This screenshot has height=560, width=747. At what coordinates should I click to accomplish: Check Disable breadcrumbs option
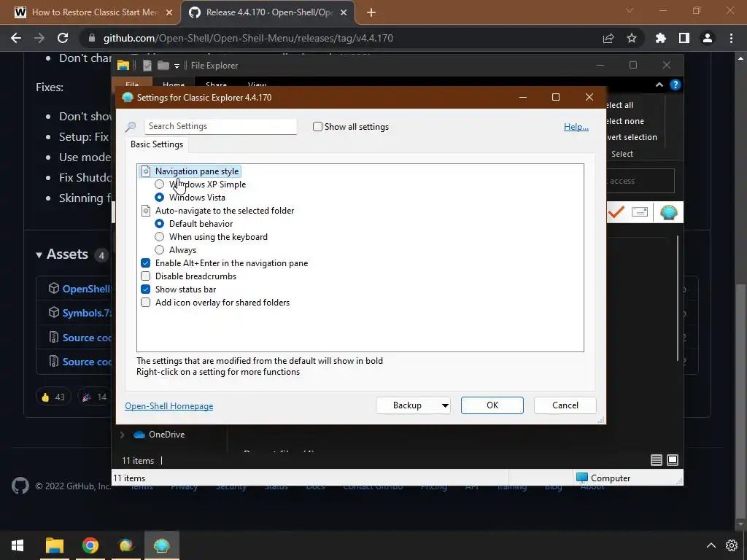coord(146,276)
